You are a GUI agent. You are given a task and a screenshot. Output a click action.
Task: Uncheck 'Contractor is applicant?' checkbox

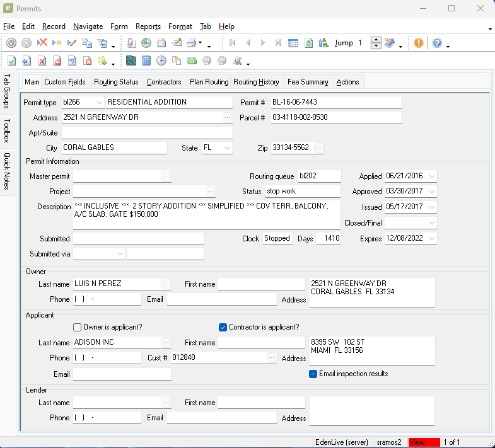click(223, 327)
